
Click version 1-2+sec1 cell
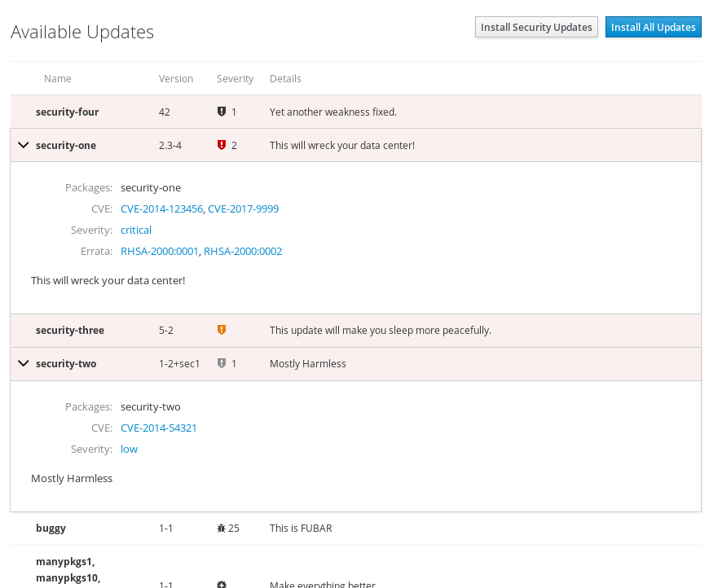(179, 363)
